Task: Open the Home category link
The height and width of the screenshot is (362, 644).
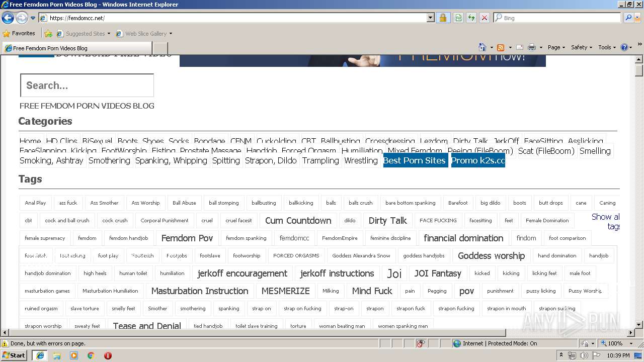Action: click(x=30, y=141)
